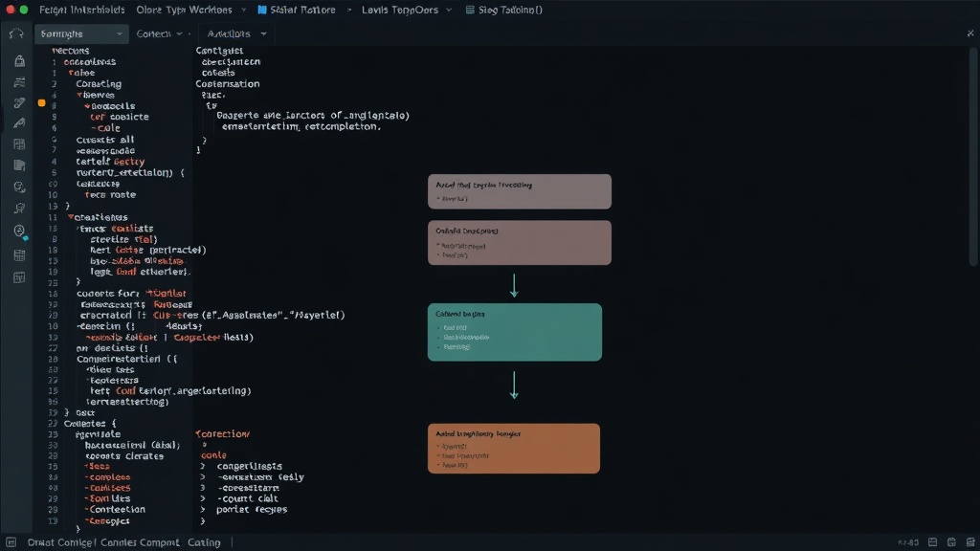
Task: Open the document page icon in the sidebar
Action: [x=19, y=165]
